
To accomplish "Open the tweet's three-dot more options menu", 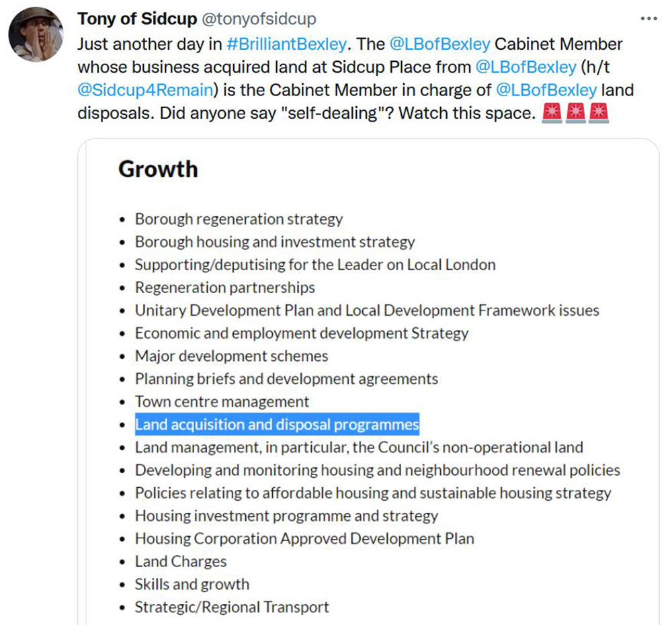I will pos(648,19).
